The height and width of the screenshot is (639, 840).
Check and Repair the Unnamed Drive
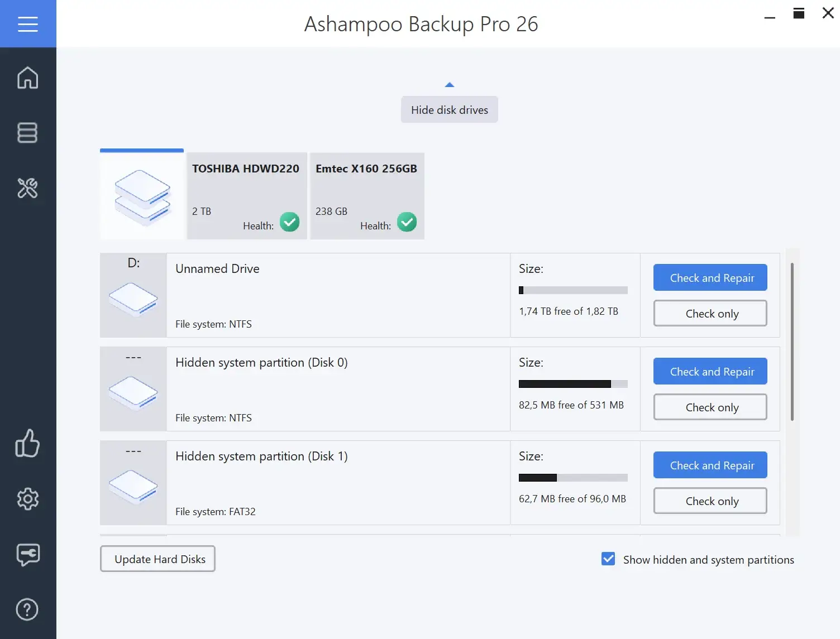click(710, 277)
